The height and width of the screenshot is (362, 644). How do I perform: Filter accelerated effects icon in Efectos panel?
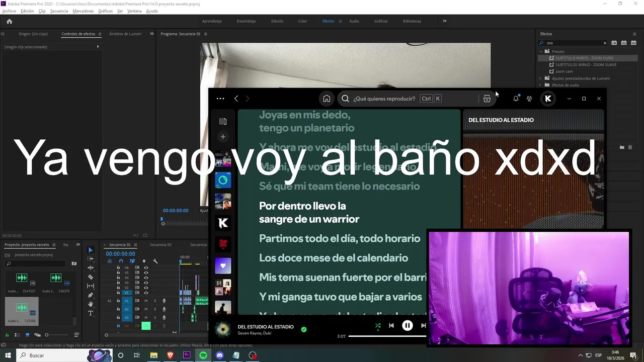(x=614, y=43)
